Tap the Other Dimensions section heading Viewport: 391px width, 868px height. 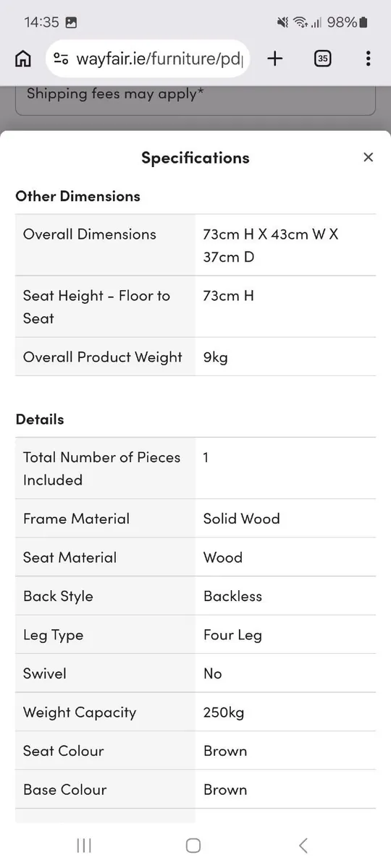coord(77,196)
